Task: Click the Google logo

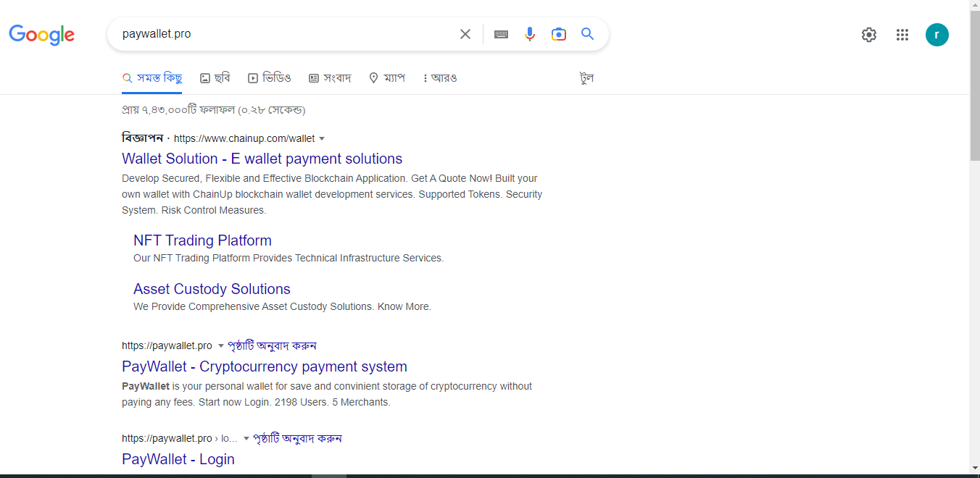Action: [x=41, y=35]
